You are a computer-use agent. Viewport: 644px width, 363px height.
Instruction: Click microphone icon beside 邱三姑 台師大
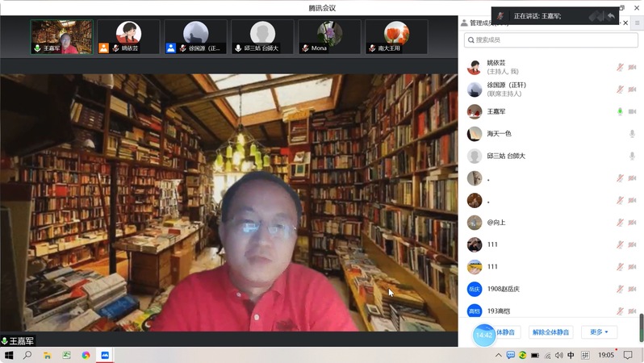[632, 156]
